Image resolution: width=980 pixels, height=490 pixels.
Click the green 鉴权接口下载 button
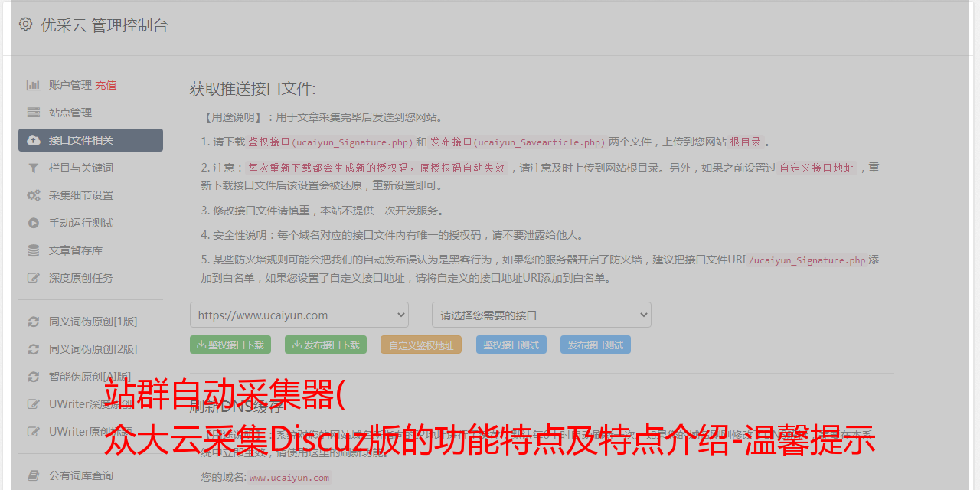click(x=230, y=345)
